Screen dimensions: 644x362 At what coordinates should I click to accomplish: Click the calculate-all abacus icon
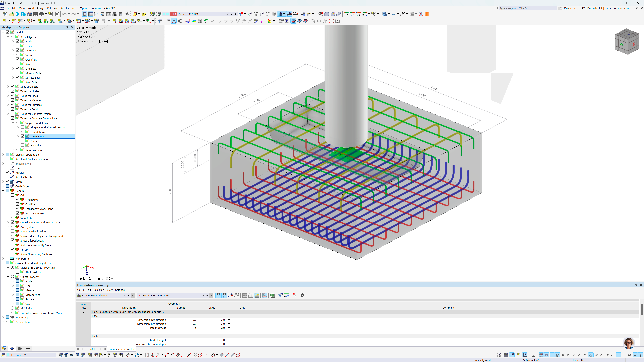tap(309, 14)
